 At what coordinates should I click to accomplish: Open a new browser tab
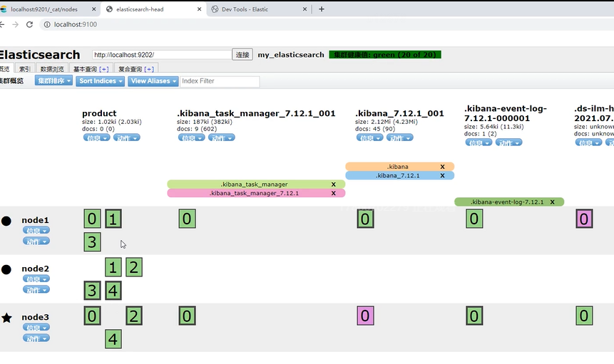322,9
